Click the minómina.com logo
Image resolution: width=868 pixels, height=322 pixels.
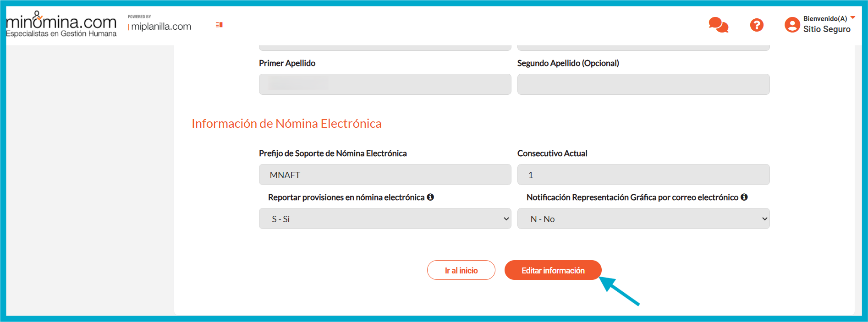[x=61, y=24]
